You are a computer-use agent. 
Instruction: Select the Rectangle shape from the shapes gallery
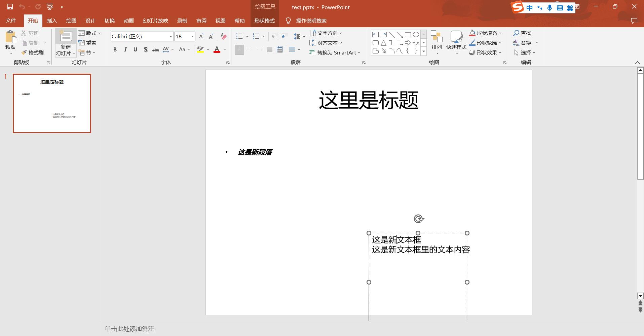(408, 34)
